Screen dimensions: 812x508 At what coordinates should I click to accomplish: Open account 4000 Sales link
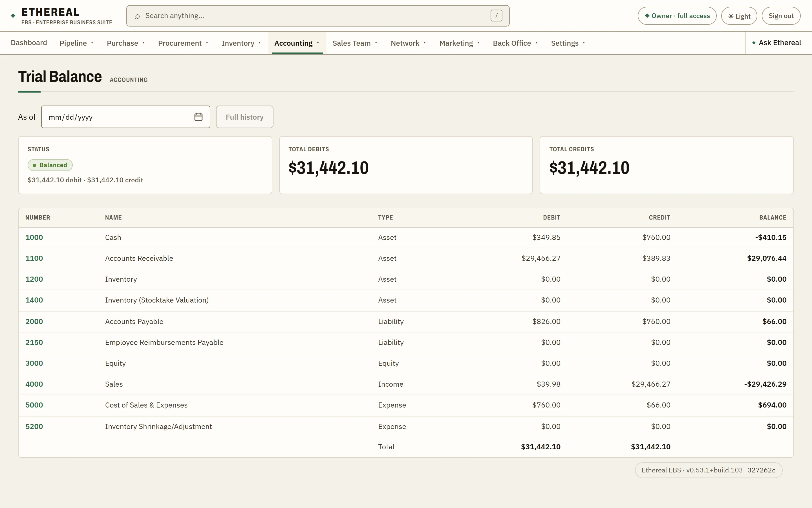(34, 384)
